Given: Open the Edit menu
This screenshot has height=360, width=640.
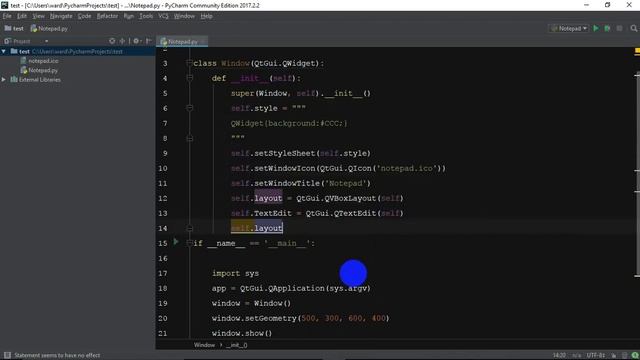Looking at the screenshot, I should (22, 16).
